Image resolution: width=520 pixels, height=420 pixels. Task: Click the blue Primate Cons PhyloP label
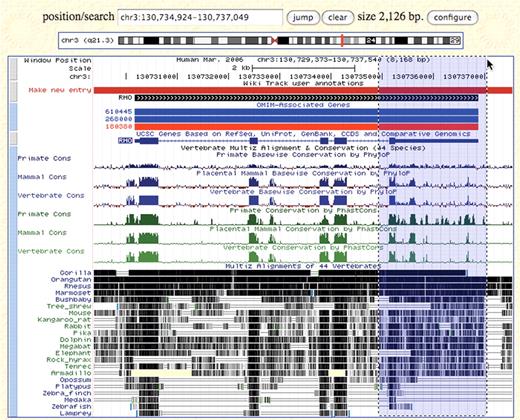click(44, 158)
